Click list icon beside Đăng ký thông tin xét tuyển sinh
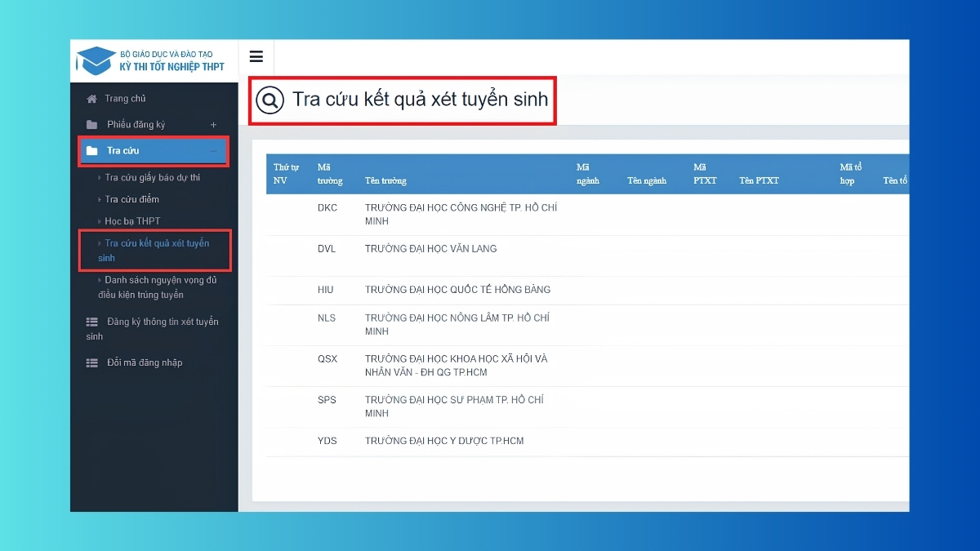This screenshot has width=980, height=551. coord(91,322)
